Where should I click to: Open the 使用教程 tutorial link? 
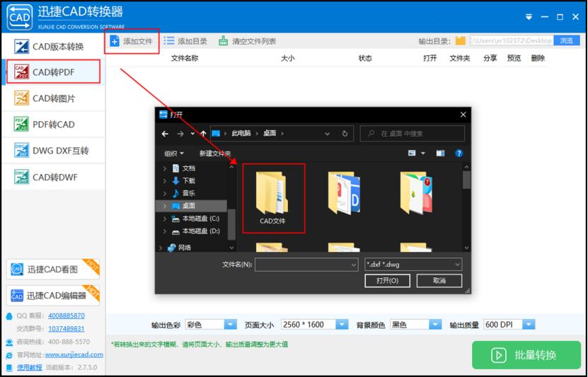click(30, 367)
